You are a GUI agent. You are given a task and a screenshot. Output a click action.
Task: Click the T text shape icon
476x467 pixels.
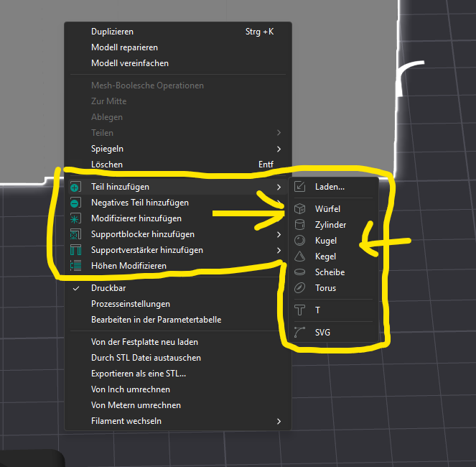[x=299, y=310]
